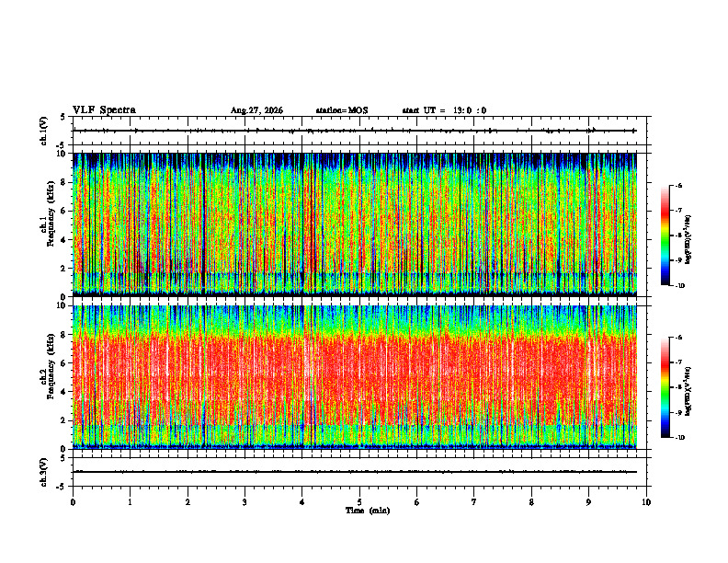Click the "8" kHz tick on ch.1 frequency axis
728x563 pixels.
[64, 182]
